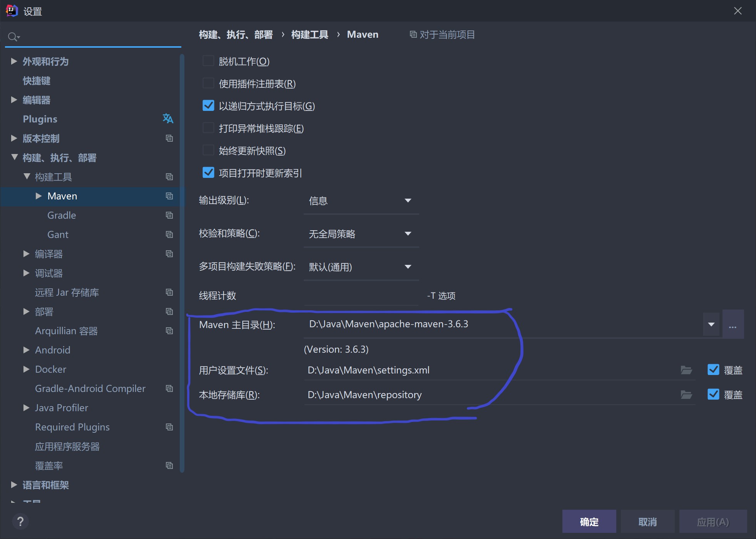Click the translate icon next to Plugins
This screenshot has width=756, height=539.
(168, 119)
